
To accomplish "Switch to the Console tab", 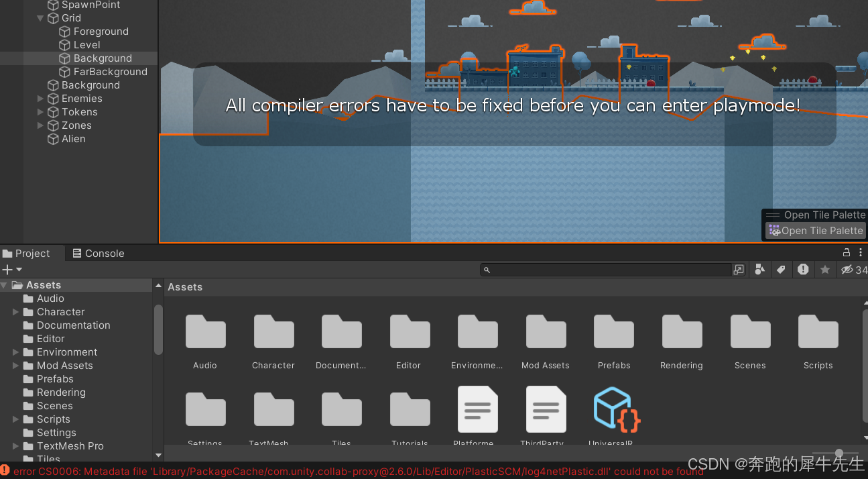I will tap(99, 253).
